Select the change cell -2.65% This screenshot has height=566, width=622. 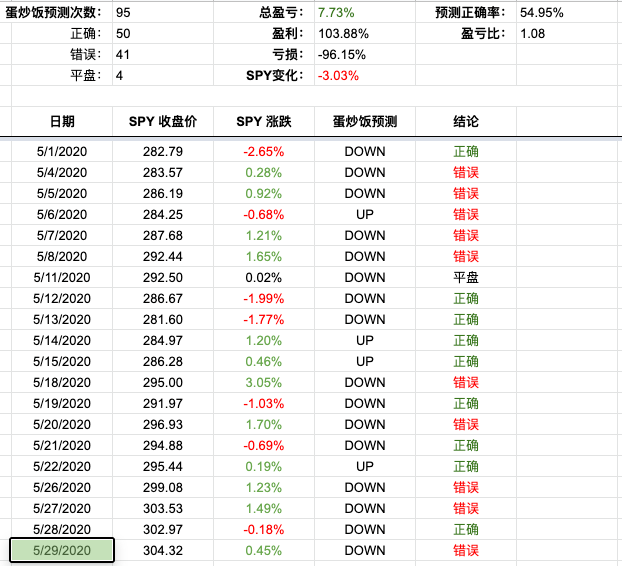pos(264,152)
